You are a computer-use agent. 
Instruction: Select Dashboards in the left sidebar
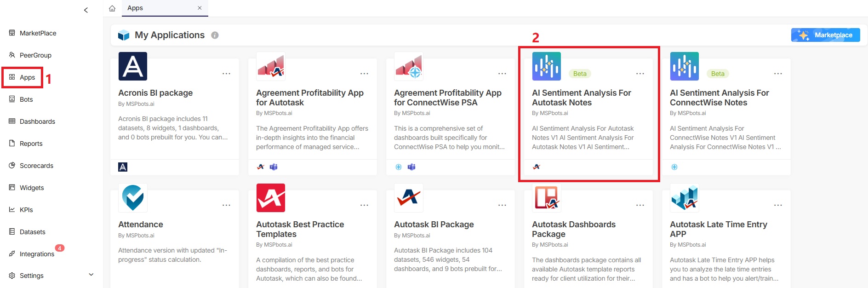tap(37, 121)
